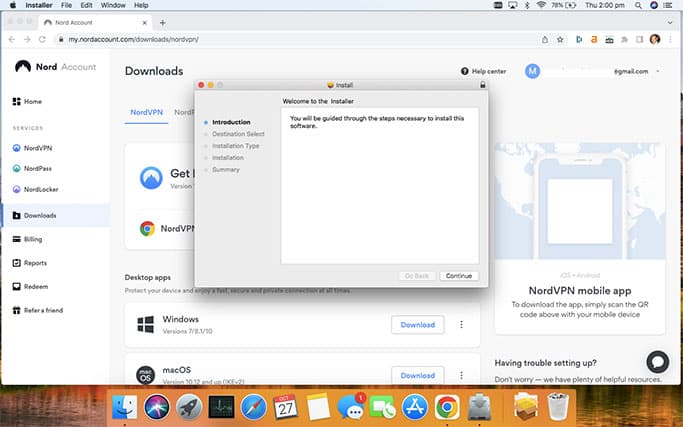The height and width of the screenshot is (427, 683).
Task: Open FaceTime from the dock
Action: tap(382, 407)
